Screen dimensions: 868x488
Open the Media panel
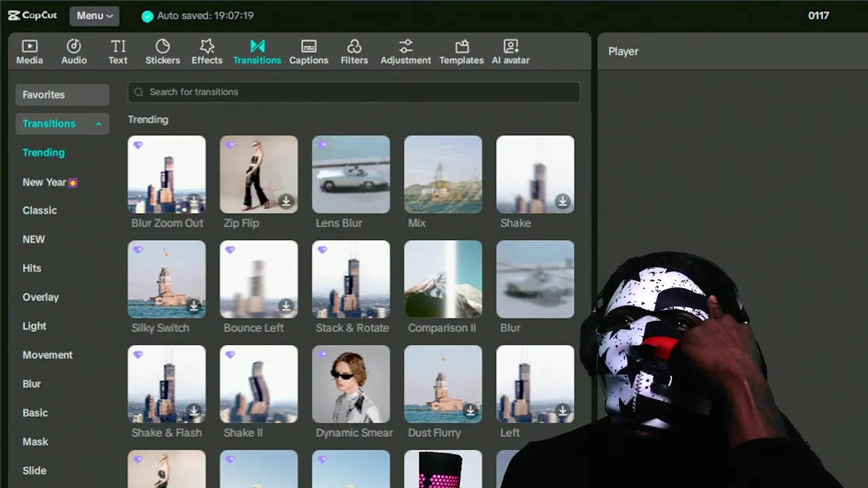point(29,52)
